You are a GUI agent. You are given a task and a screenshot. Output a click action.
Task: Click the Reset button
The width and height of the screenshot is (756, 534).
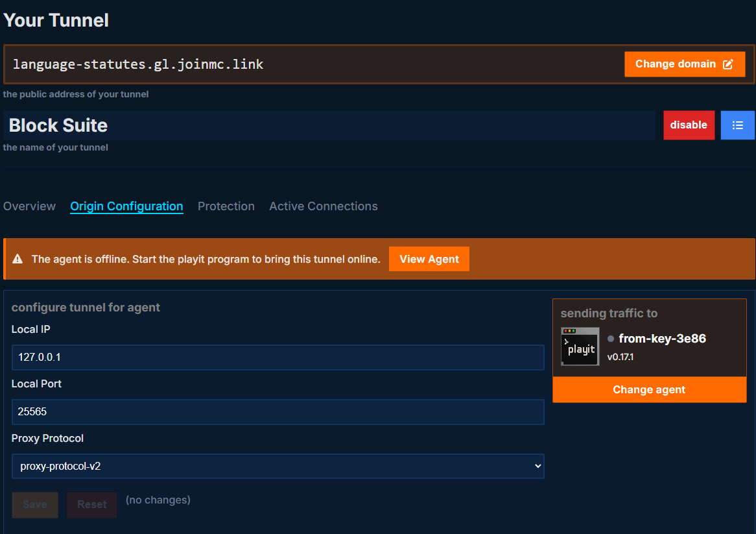(x=91, y=504)
